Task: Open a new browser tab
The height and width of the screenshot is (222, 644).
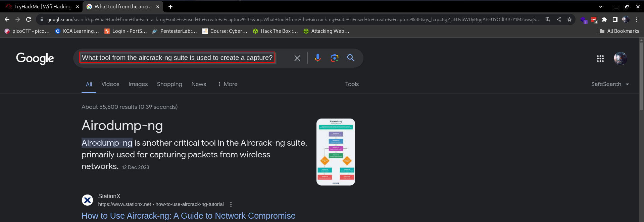Action: pyautogui.click(x=170, y=7)
